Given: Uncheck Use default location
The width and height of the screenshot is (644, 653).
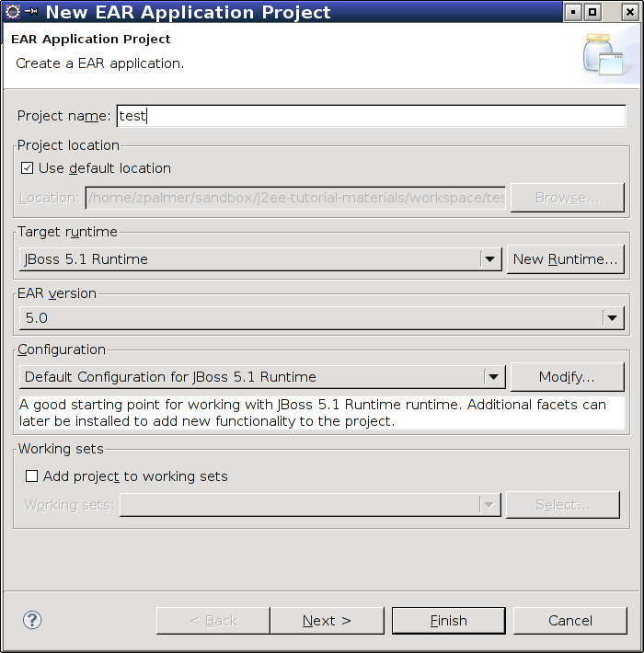Looking at the screenshot, I should (27, 168).
